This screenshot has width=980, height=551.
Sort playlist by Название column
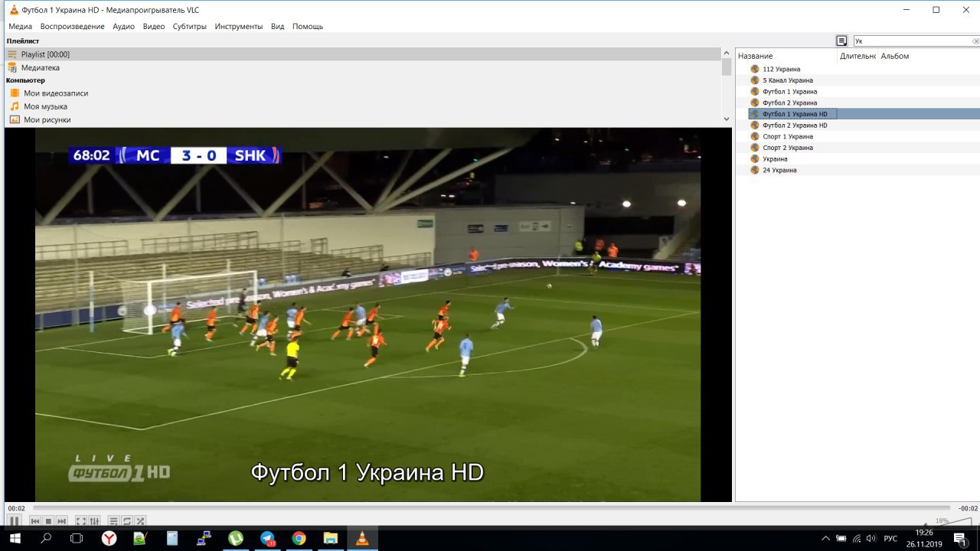pyautogui.click(x=786, y=56)
